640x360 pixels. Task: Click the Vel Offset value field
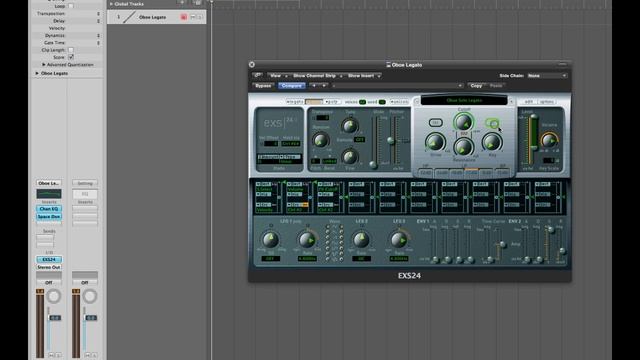[271, 144]
